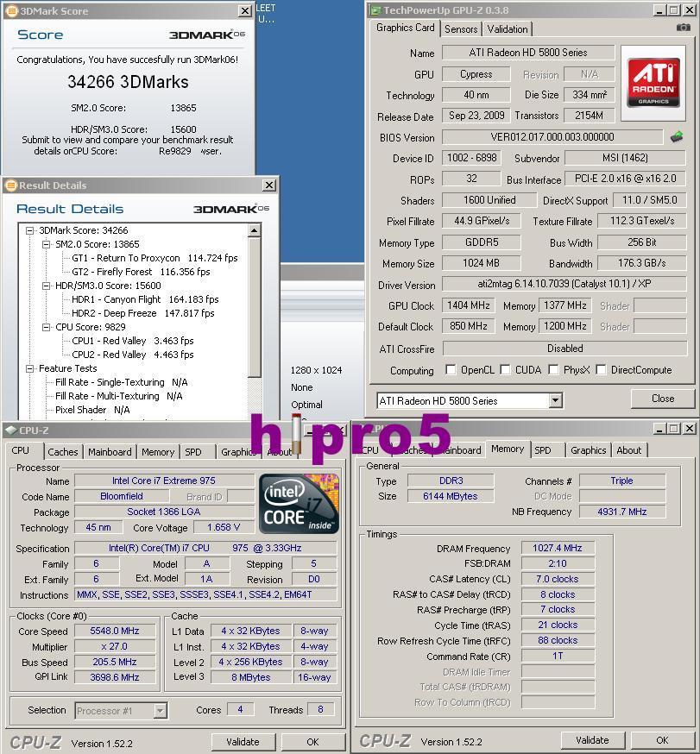Select GT1 - Return To Proxycon row

pyautogui.click(x=155, y=258)
